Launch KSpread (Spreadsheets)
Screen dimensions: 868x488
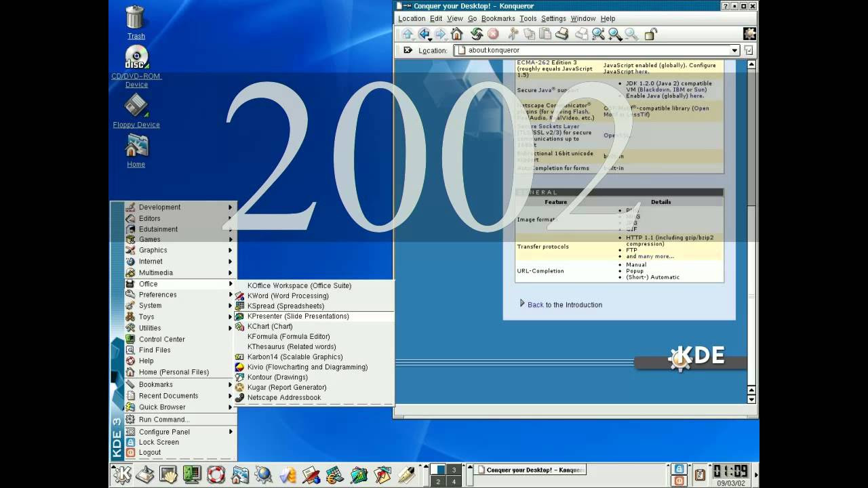point(313,306)
